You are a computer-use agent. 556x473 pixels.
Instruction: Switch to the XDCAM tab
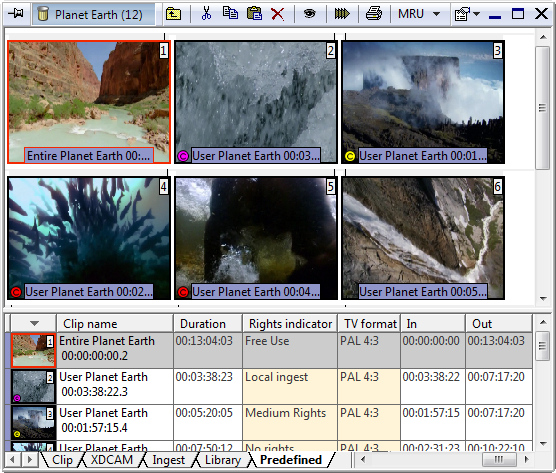click(112, 460)
